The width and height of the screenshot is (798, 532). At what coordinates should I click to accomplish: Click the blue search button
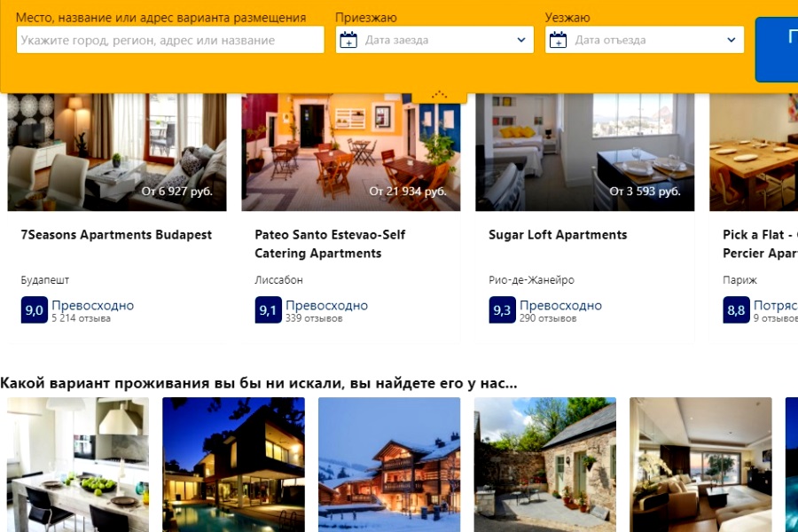click(x=777, y=50)
